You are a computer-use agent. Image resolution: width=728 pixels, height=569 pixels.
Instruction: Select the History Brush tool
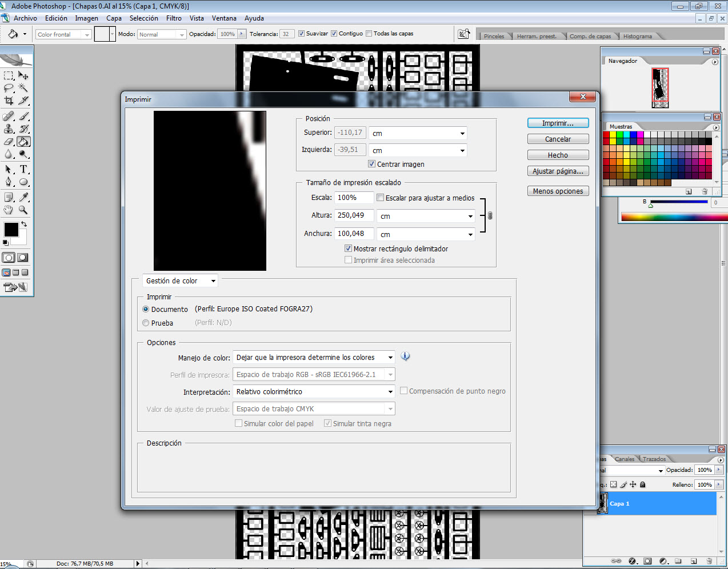tap(23, 129)
